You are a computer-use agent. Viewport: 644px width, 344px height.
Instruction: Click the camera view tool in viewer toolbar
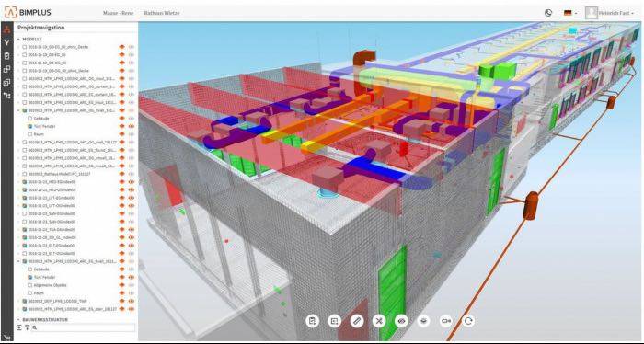[445, 321]
